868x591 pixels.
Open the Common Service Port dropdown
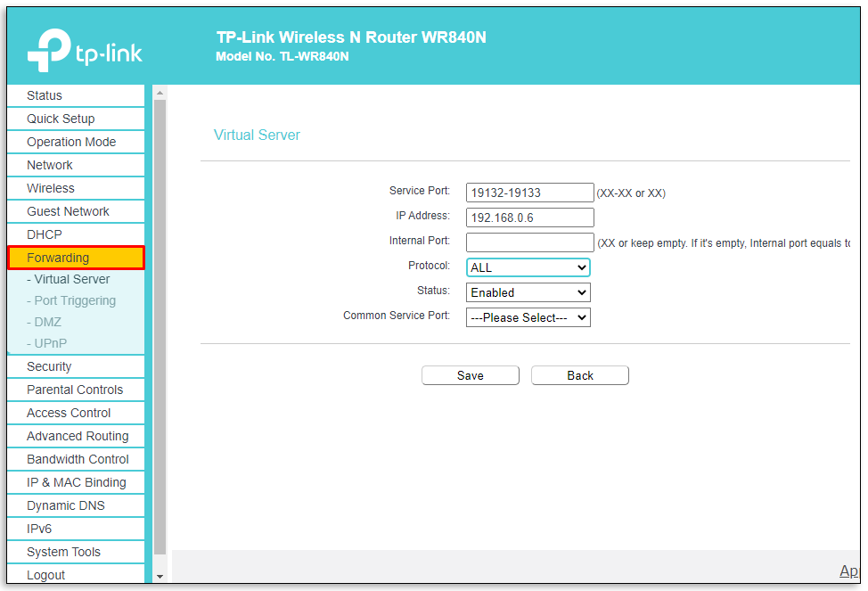click(528, 317)
